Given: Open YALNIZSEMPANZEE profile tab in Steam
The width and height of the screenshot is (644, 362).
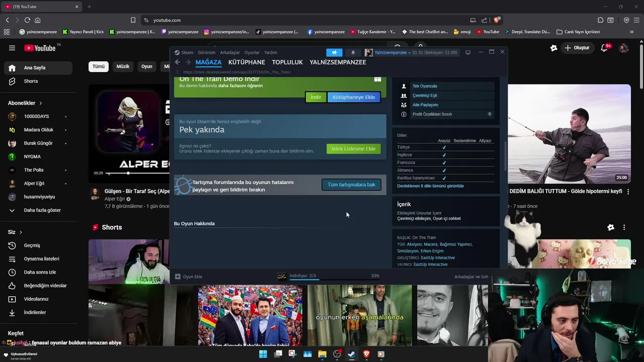Looking at the screenshot, I should [x=338, y=62].
